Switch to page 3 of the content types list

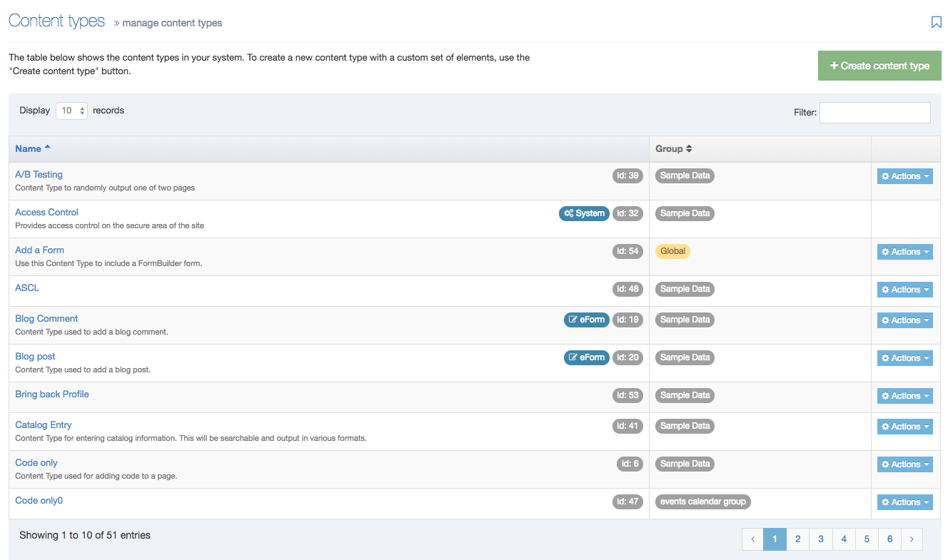[820, 539]
